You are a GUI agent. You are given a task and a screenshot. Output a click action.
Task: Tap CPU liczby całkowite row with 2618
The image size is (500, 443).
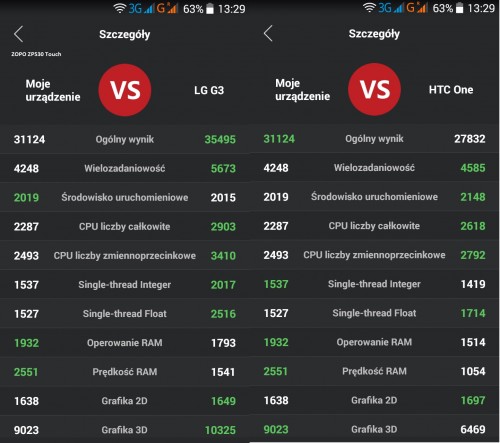tap(375, 226)
